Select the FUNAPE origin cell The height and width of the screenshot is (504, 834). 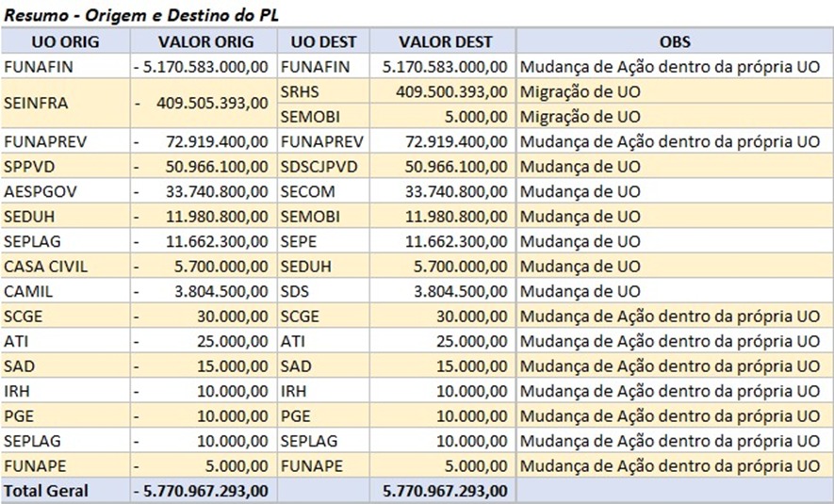[65, 465]
